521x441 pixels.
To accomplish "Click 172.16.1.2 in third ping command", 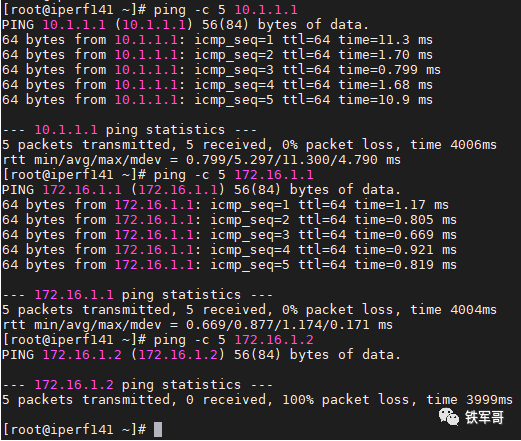I will click(274, 340).
